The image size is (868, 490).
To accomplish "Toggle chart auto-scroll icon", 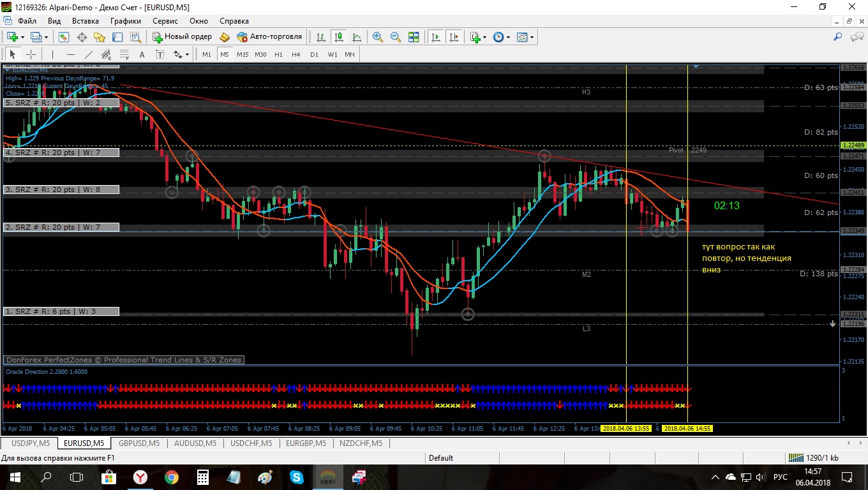I will point(436,37).
